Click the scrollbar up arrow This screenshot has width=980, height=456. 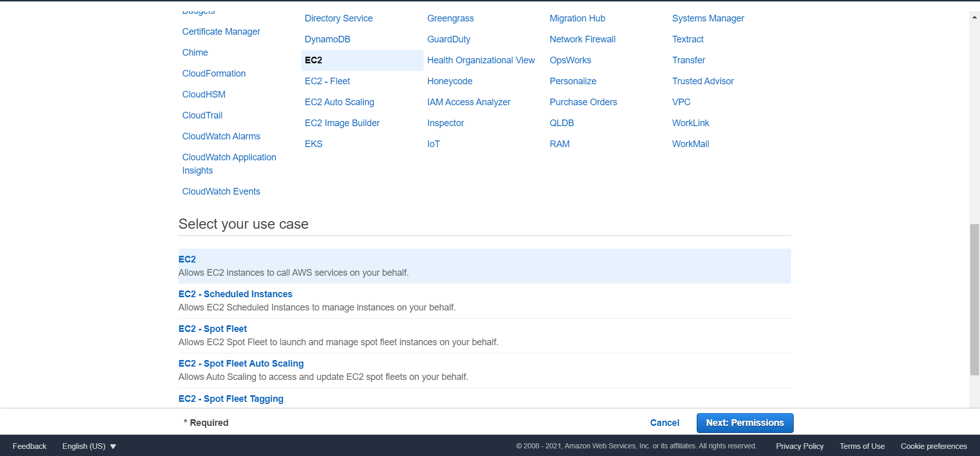974,17
